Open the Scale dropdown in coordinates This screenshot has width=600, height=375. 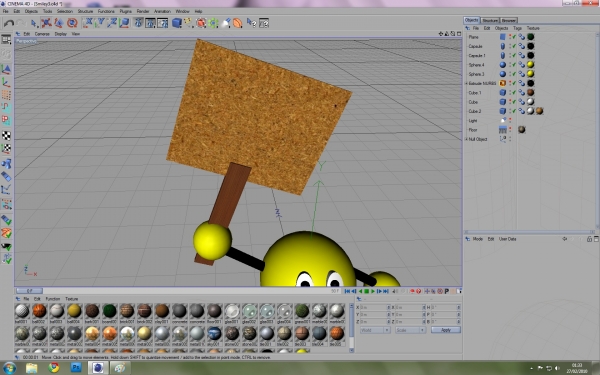pos(410,330)
